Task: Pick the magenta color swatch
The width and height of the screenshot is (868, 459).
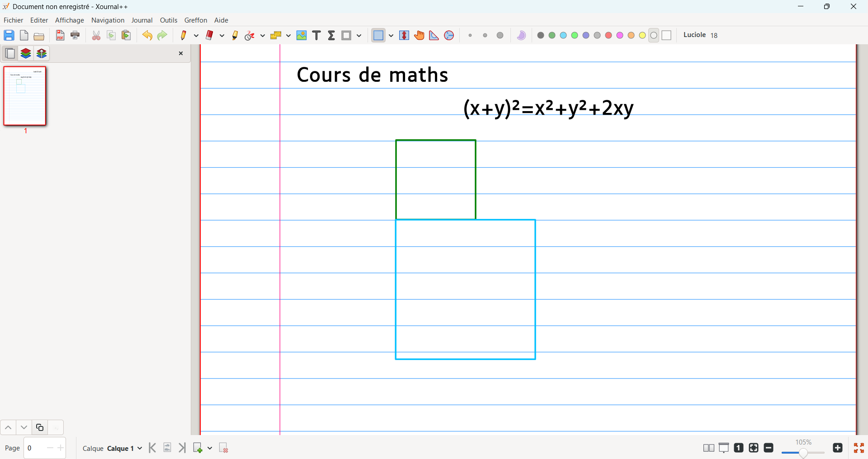Action: (620, 35)
